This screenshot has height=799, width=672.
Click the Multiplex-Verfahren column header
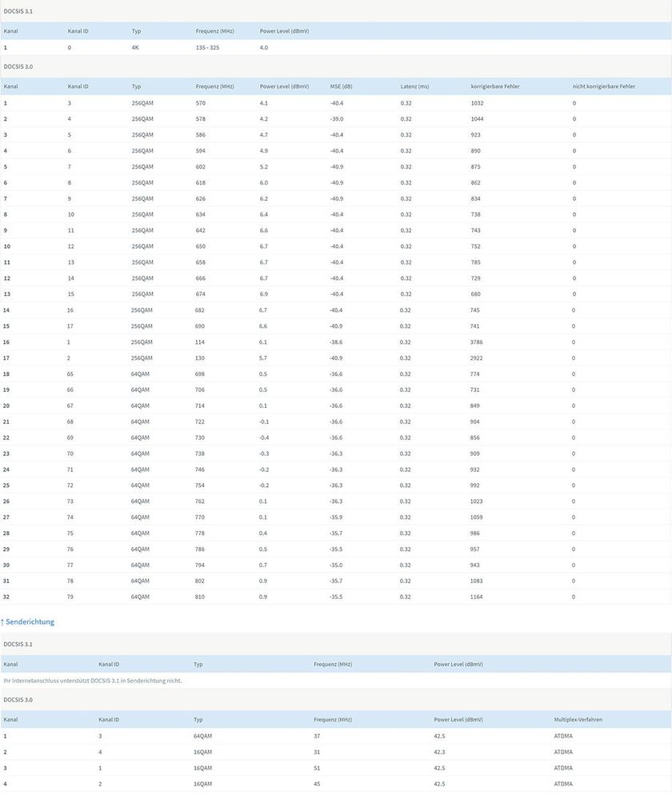(578, 720)
